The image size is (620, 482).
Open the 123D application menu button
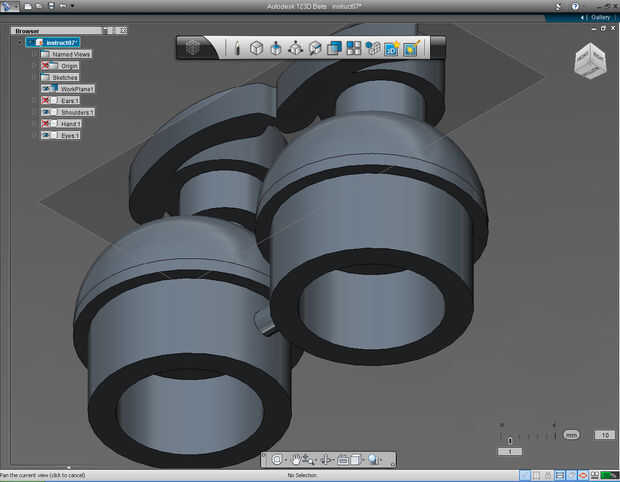(x=9, y=6)
